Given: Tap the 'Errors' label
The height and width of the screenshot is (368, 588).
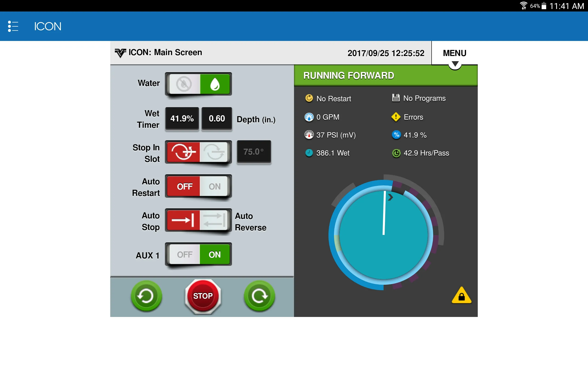Looking at the screenshot, I should point(413,117).
